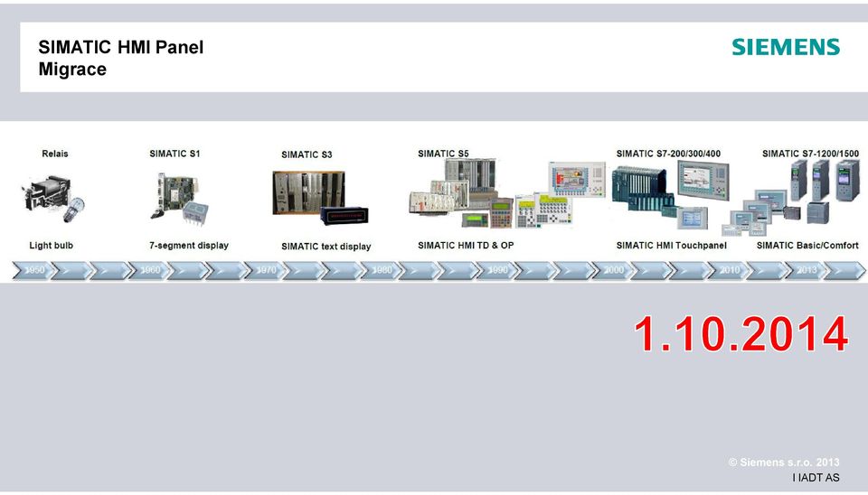
Task: Click the 'SIMATIC S7-200/300/400' label
Action: coord(668,154)
